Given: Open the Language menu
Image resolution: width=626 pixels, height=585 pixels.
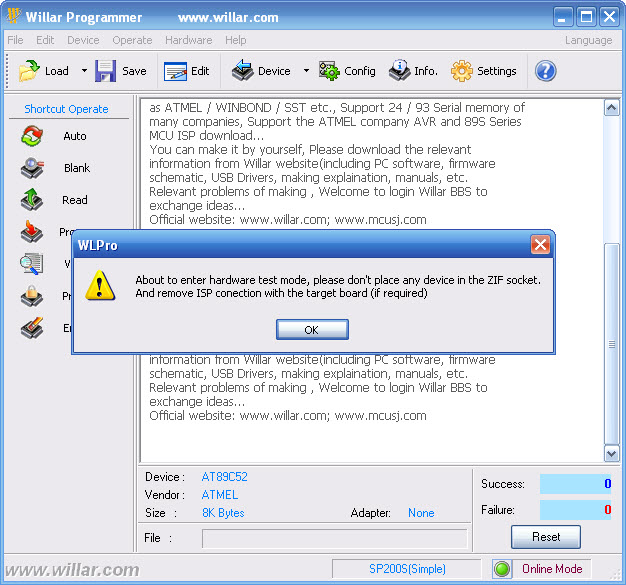Looking at the screenshot, I should pyautogui.click(x=588, y=40).
